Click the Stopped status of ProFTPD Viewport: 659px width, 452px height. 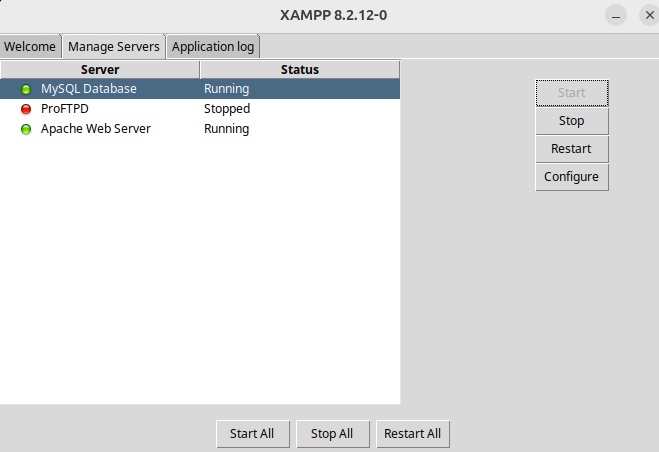pyautogui.click(x=227, y=109)
